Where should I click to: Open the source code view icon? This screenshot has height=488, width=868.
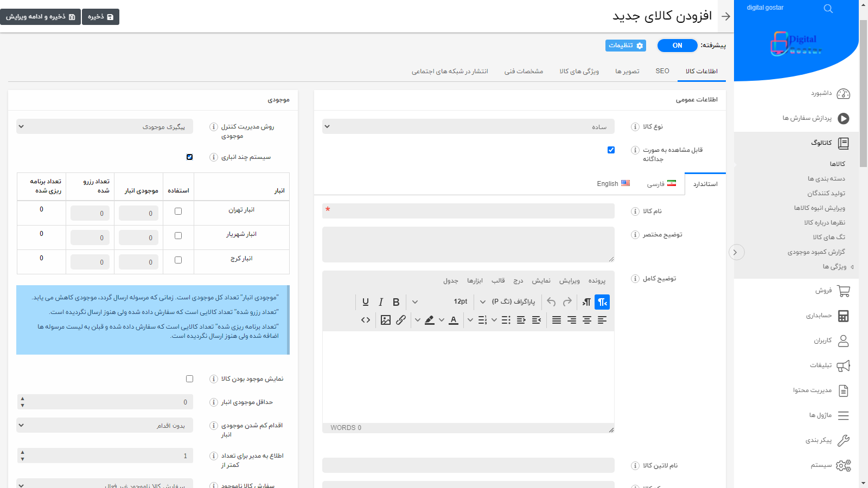(x=366, y=320)
